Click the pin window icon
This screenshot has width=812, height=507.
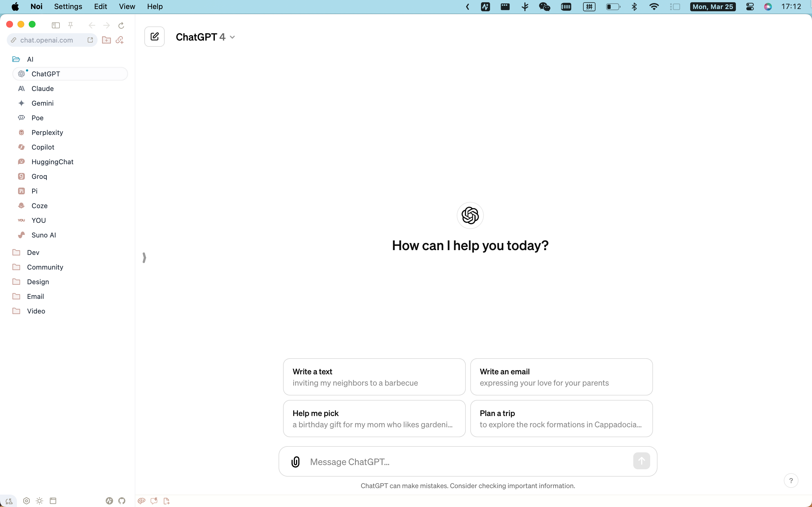pyautogui.click(x=70, y=25)
